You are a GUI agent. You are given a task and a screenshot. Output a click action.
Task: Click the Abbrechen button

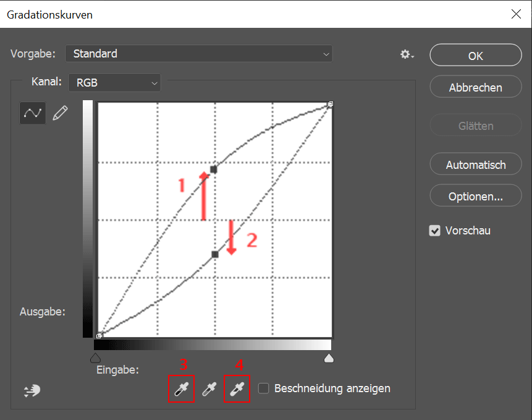pos(476,87)
